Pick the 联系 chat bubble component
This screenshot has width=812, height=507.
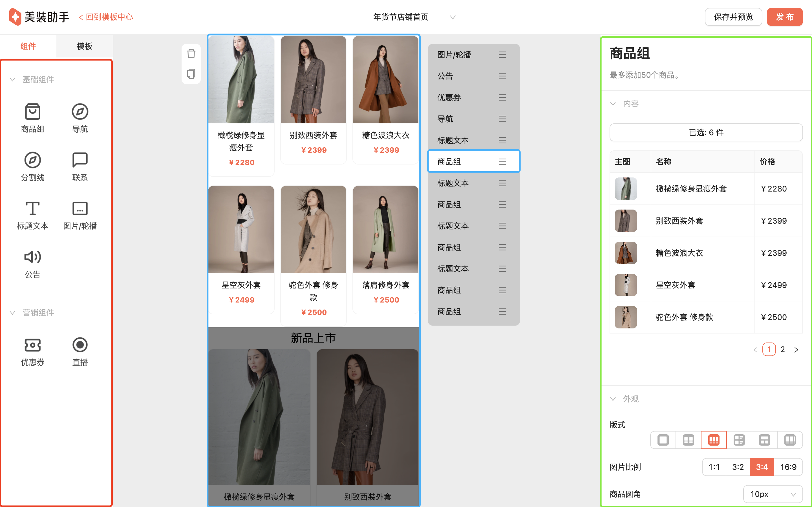[80, 160]
